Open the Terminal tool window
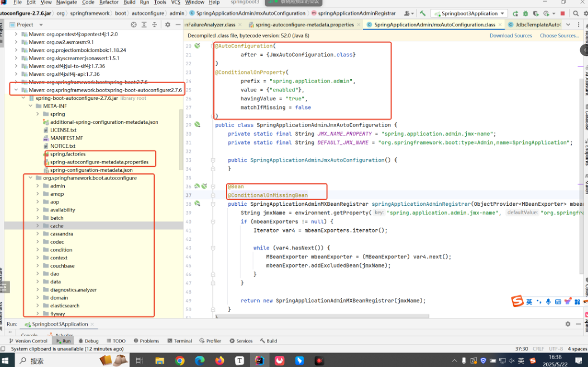588x367 pixels. (x=180, y=341)
